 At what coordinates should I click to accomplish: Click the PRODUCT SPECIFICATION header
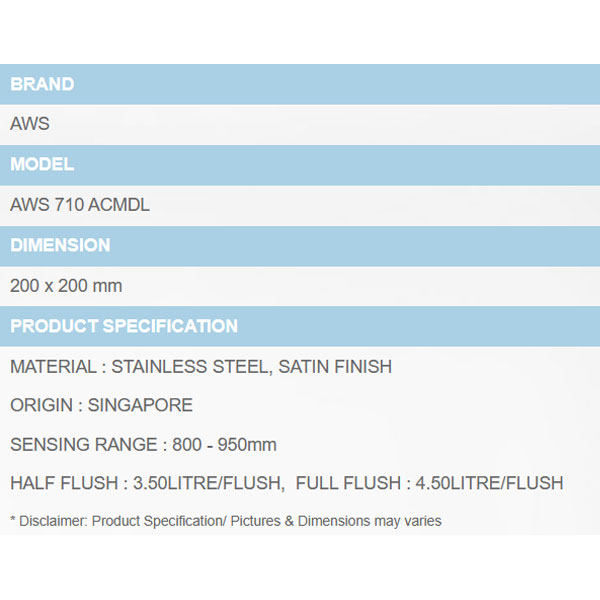(x=124, y=326)
